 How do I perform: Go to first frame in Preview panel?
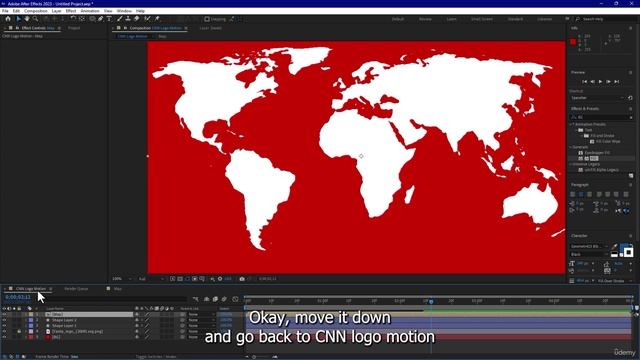(x=584, y=82)
